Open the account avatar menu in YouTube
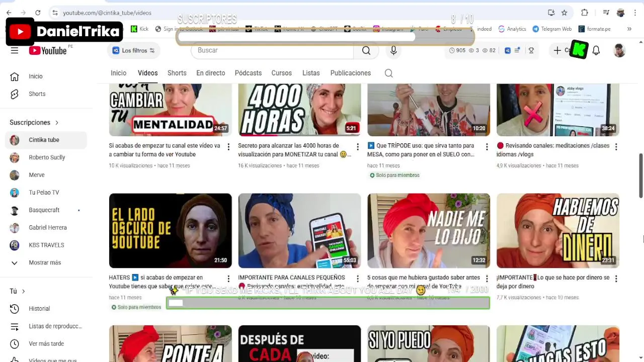The height and width of the screenshot is (362, 644). point(619,50)
